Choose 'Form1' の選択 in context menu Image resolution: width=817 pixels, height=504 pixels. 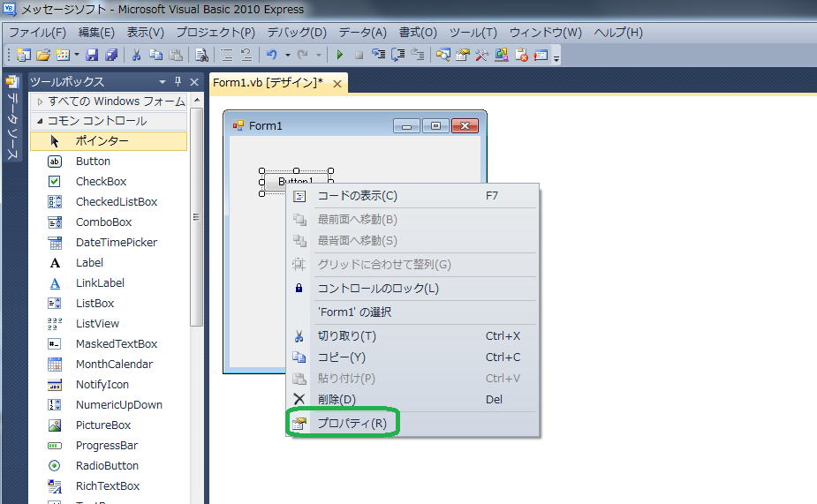tap(412, 312)
